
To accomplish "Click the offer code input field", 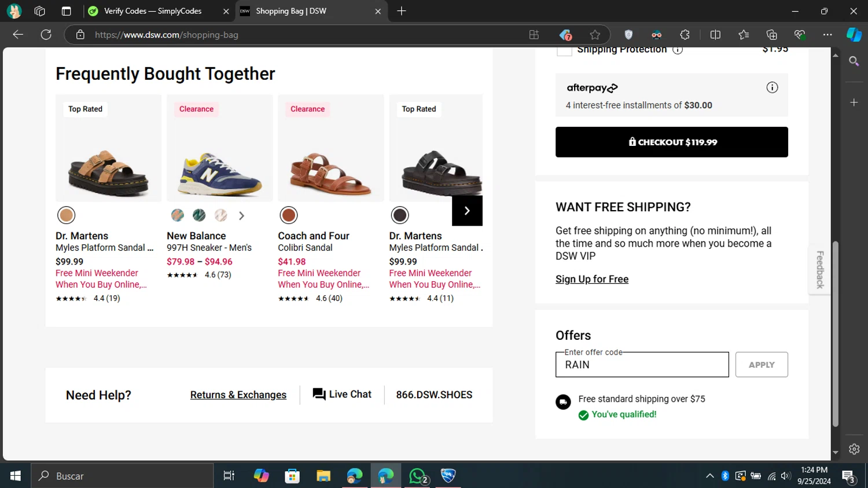I will click(x=642, y=365).
